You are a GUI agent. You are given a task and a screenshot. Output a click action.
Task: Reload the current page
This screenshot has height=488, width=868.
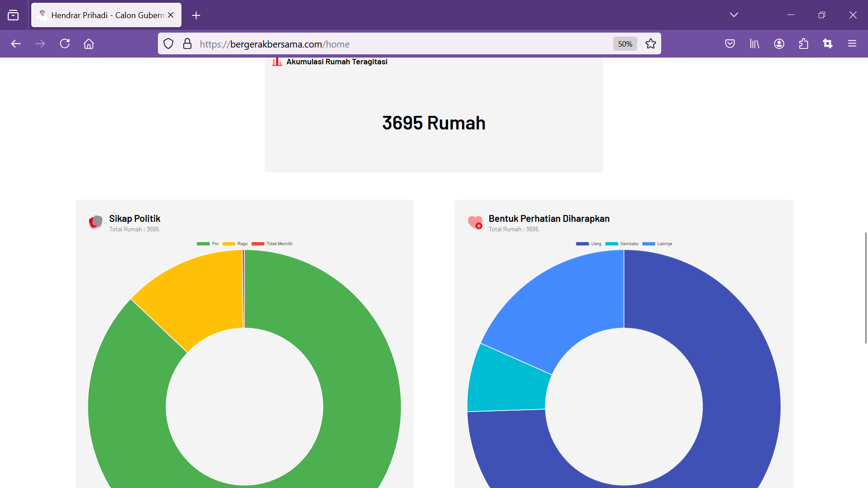pos(65,44)
